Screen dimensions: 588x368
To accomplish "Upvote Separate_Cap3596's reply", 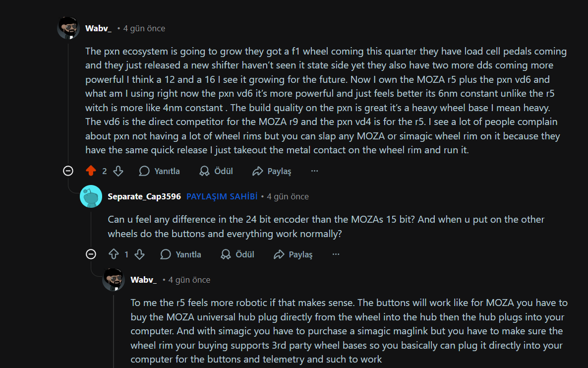I will pyautogui.click(x=114, y=254).
